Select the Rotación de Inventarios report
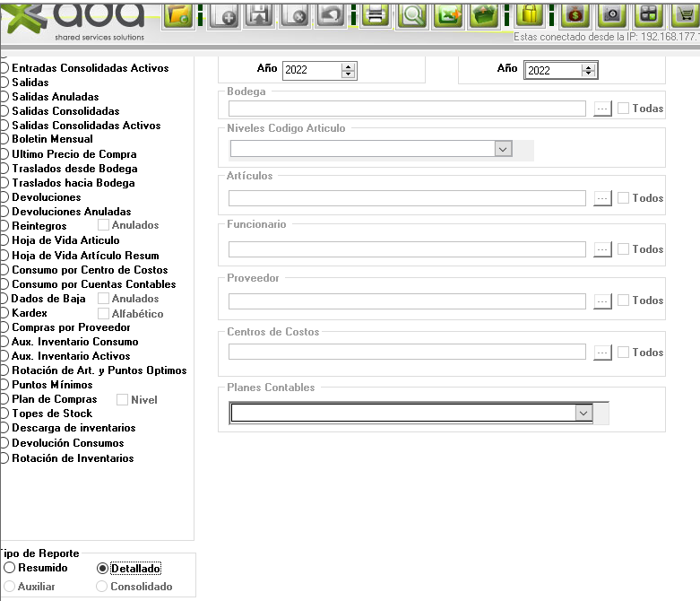 pos(5,458)
